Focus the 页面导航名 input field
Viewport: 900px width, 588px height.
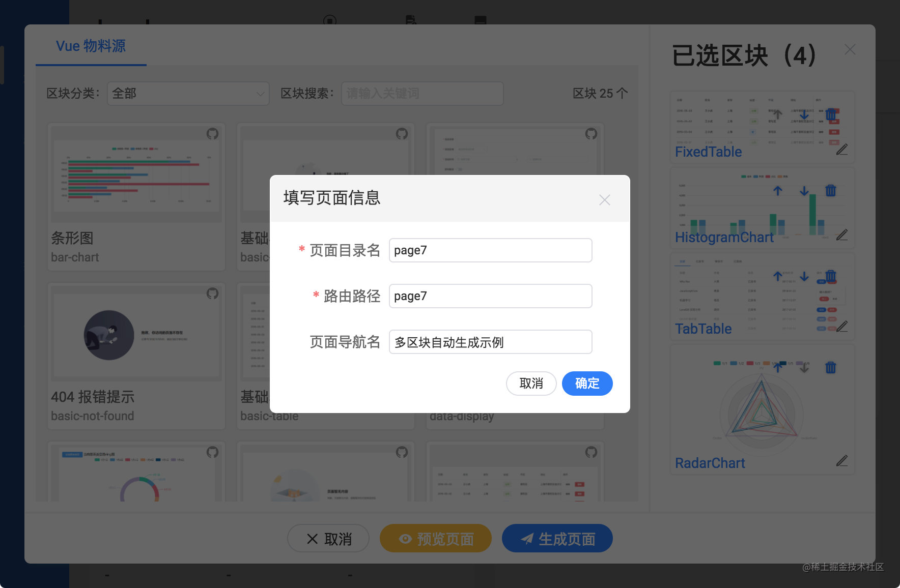tap(490, 342)
